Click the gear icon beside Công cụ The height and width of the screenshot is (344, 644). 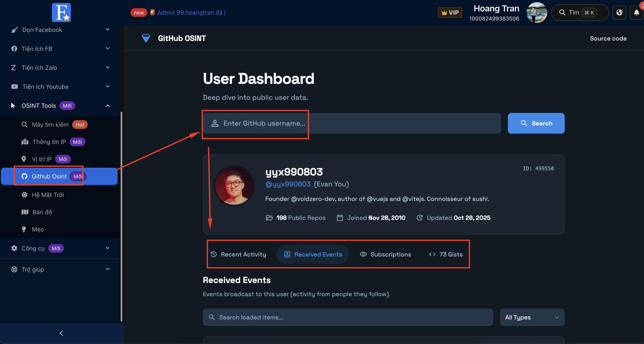pyautogui.click(x=14, y=248)
